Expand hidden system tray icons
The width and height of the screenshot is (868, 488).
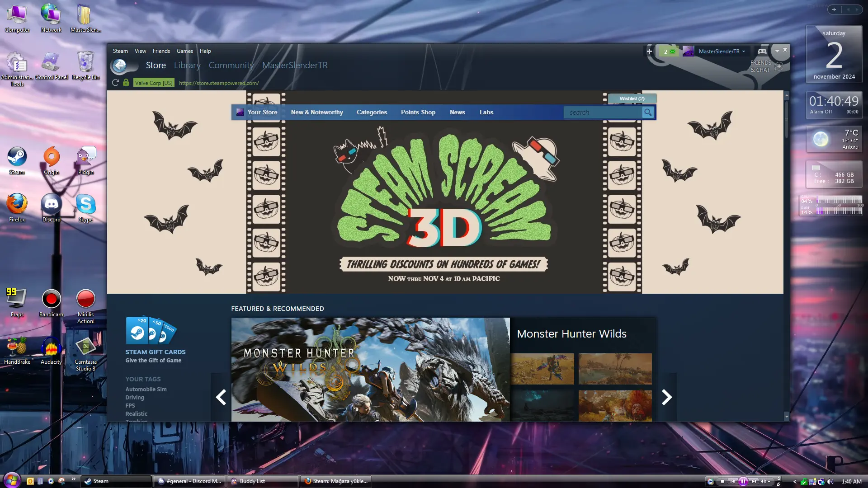[795, 481]
